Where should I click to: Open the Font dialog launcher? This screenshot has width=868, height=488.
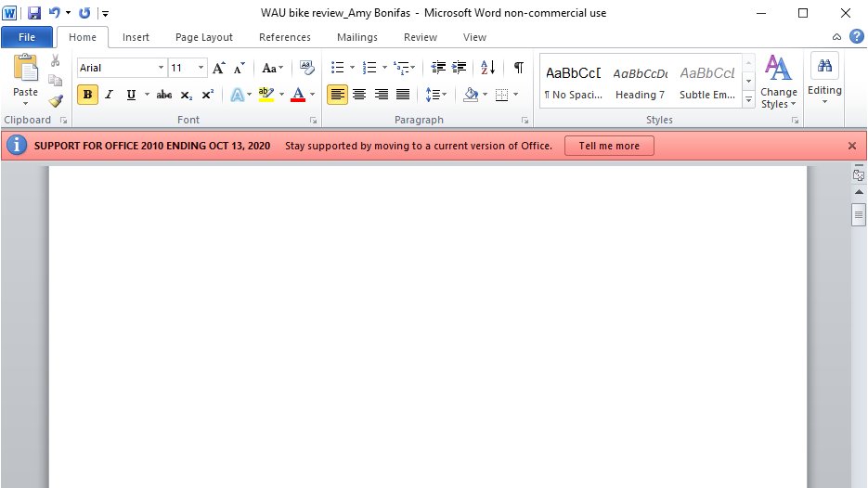[x=314, y=120]
